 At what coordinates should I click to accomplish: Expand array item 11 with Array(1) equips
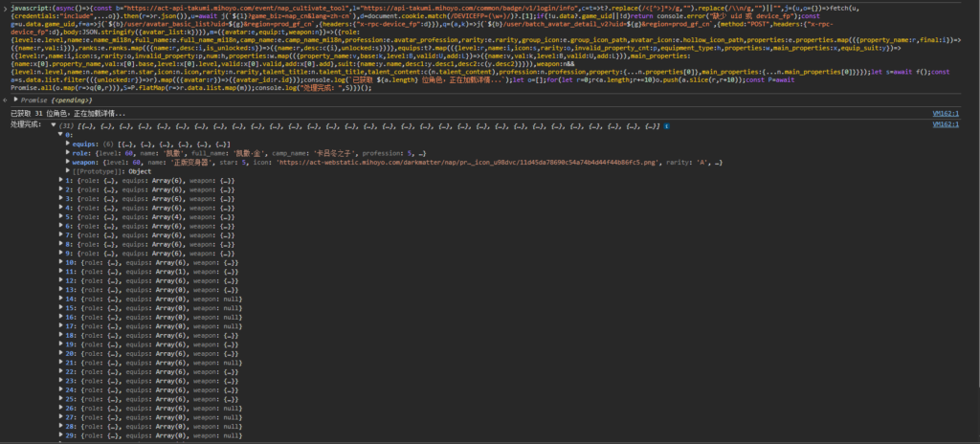(60, 274)
